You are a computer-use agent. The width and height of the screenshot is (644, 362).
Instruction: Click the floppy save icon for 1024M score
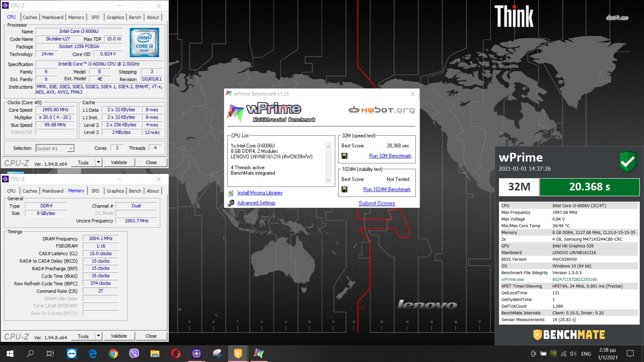pyautogui.click(x=344, y=189)
